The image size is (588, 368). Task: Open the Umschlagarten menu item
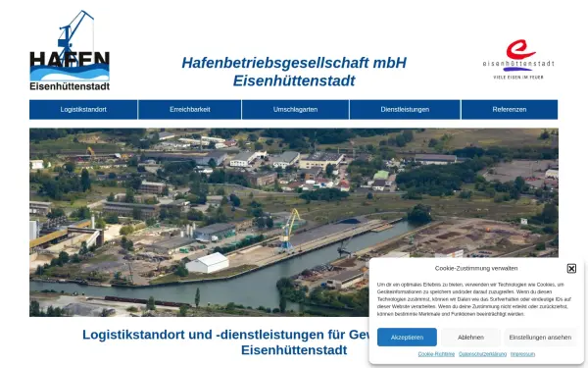296,110
